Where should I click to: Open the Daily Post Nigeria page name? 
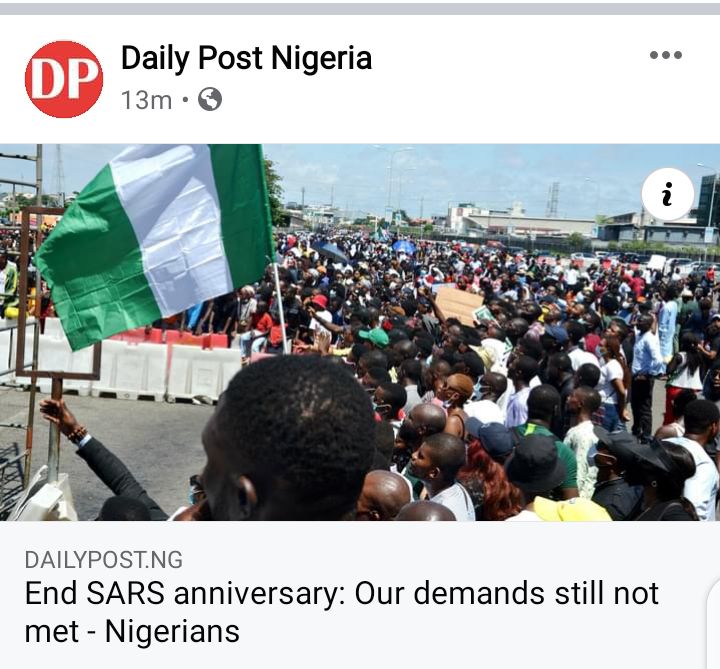(x=247, y=58)
